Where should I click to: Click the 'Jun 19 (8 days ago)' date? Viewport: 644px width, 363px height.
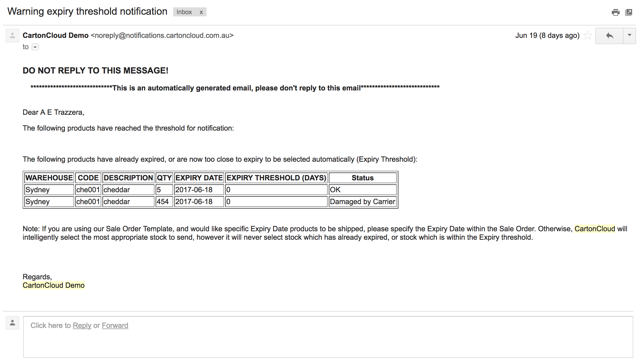[547, 36]
